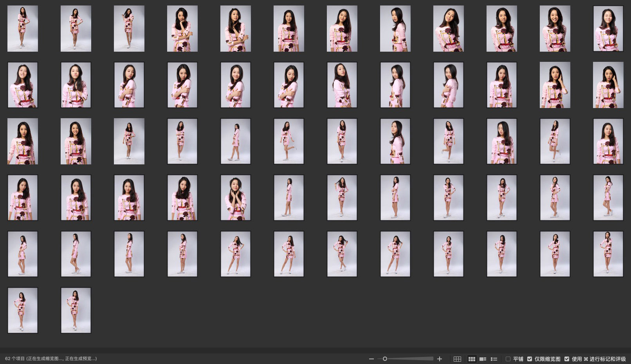631x364 pixels.
Task: Click the lock thumbnail grid icon
Action: [x=457, y=359]
